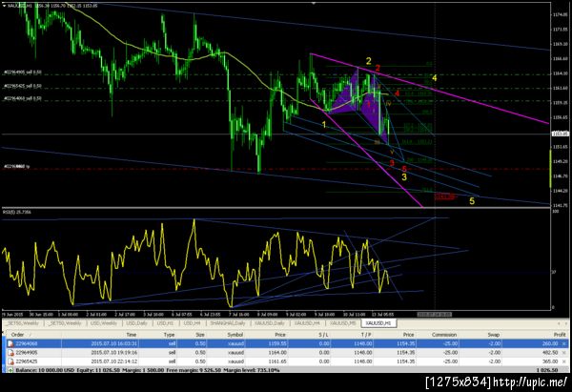This screenshot has width=572, height=392.
Task: Switch to the XAUUSD,H4 chart tab
Action: pyautogui.click(x=307, y=323)
